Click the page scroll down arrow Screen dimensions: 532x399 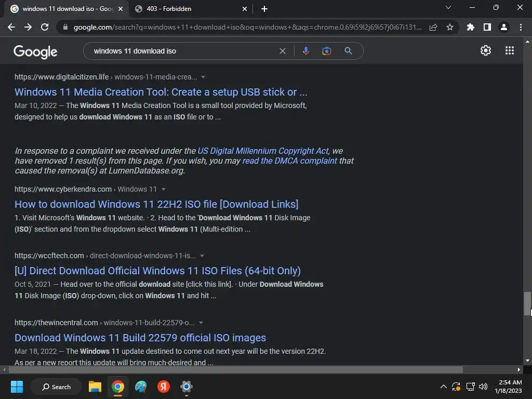527,361
